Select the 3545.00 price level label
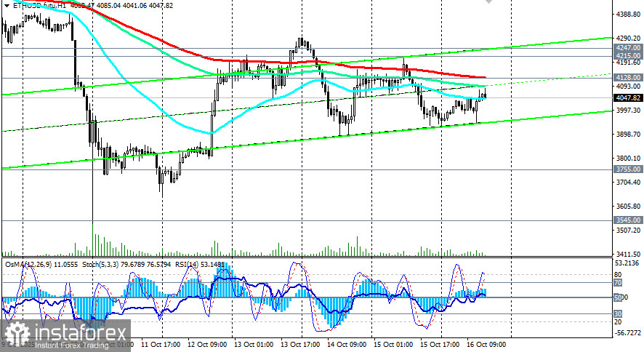 pyautogui.click(x=628, y=220)
